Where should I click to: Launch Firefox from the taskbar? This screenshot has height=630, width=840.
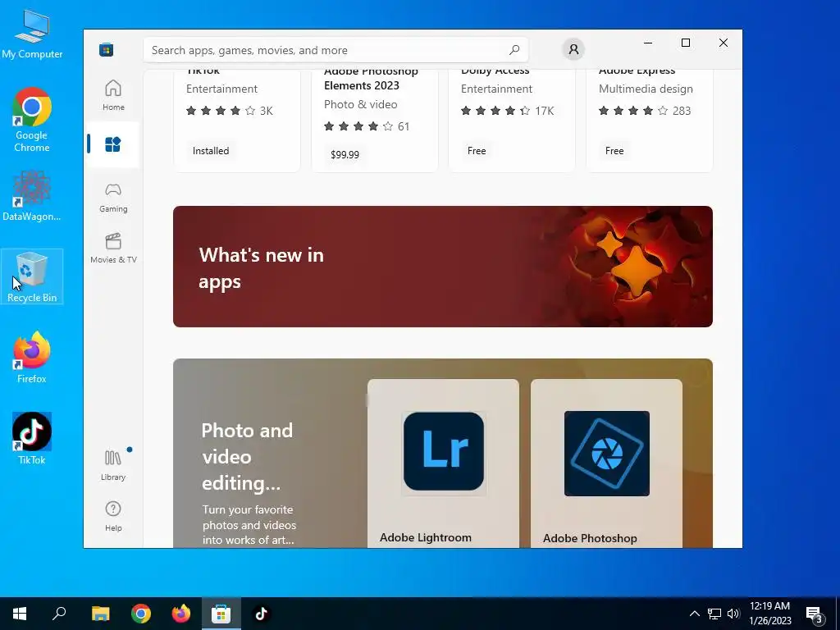181,614
